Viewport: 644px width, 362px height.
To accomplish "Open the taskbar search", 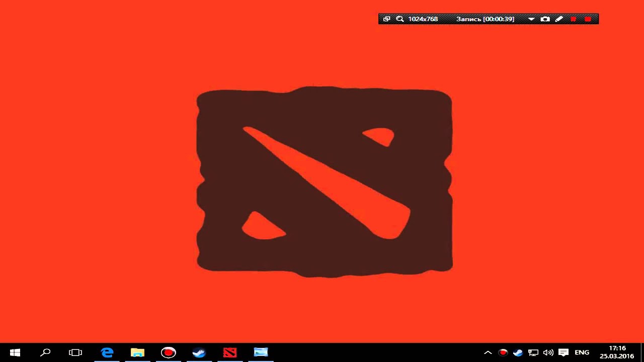I will pos(45,352).
